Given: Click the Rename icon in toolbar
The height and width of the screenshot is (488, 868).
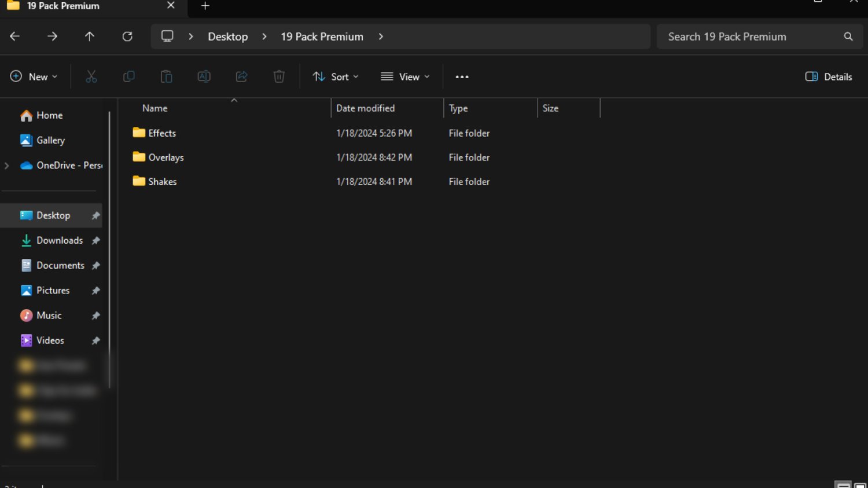Looking at the screenshot, I should (x=204, y=76).
